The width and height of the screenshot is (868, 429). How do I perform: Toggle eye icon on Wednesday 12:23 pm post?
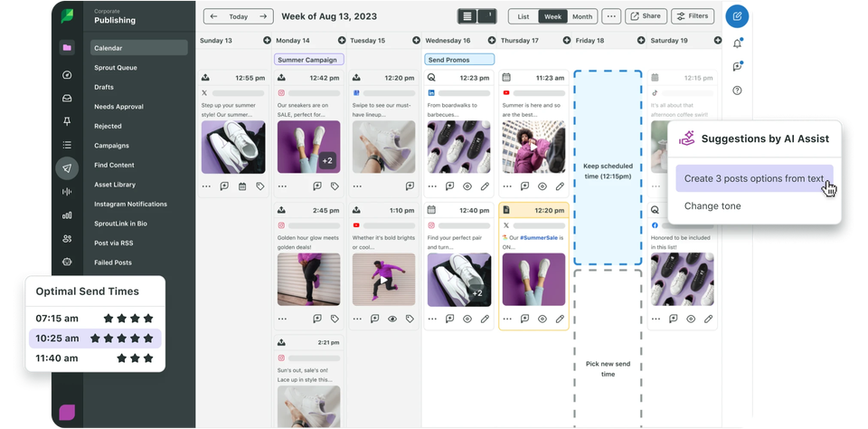pos(467,186)
